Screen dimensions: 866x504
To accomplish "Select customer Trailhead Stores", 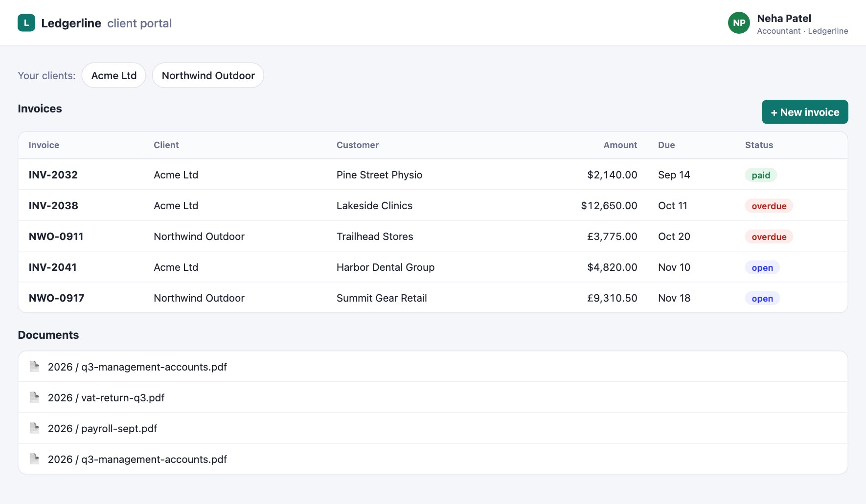I will point(375,236).
